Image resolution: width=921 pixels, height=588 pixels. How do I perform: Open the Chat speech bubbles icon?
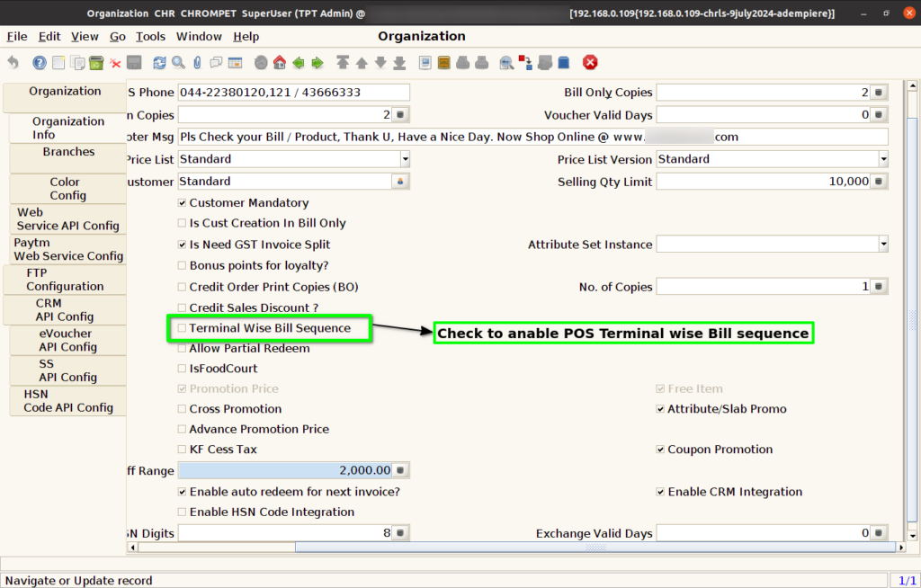[x=216, y=62]
